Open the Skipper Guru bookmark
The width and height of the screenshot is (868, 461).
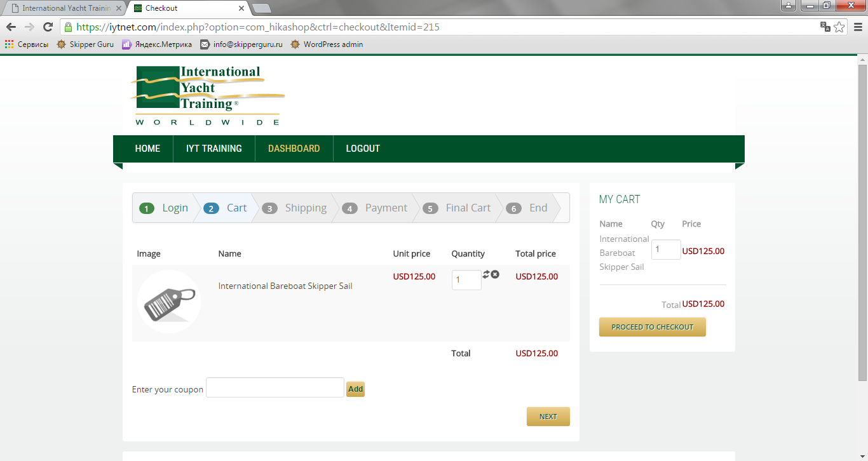pyautogui.click(x=85, y=44)
